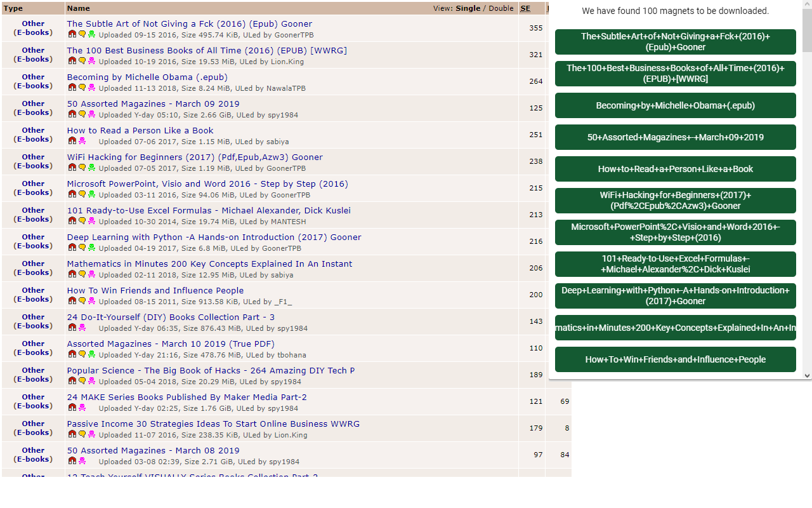Click comment icon on Microsoft PowerPoint, Visio row

(x=82, y=194)
